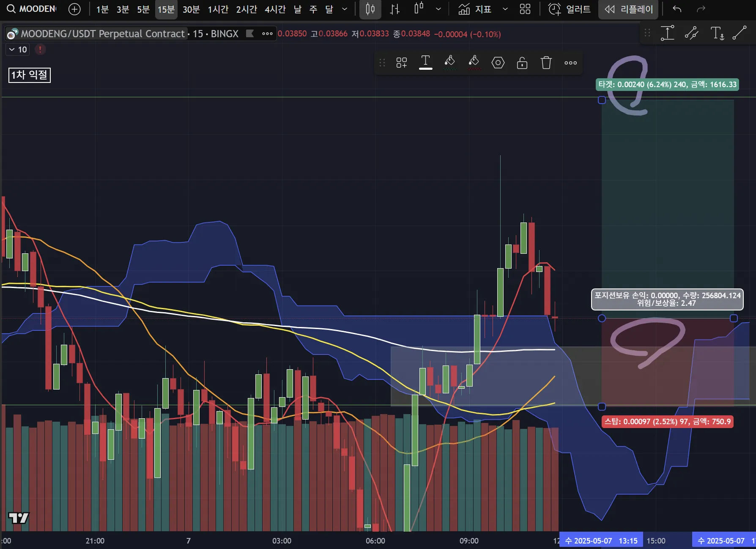The height and width of the screenshot is (549, 756).
Task: Switch to 4시간 timeframe
Action: (275, 9)
